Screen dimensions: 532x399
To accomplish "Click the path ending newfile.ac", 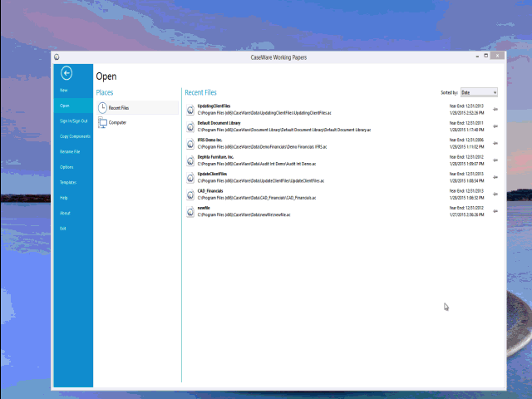I will tap(244, 214).
